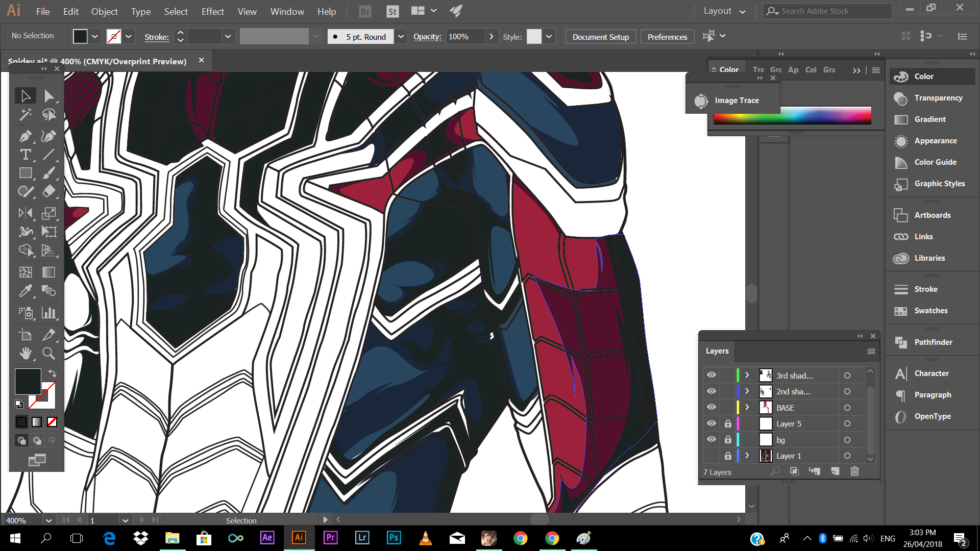Select the Hand tool
The height and width of the screenshot is (551, 980).
tap(26, 353)
